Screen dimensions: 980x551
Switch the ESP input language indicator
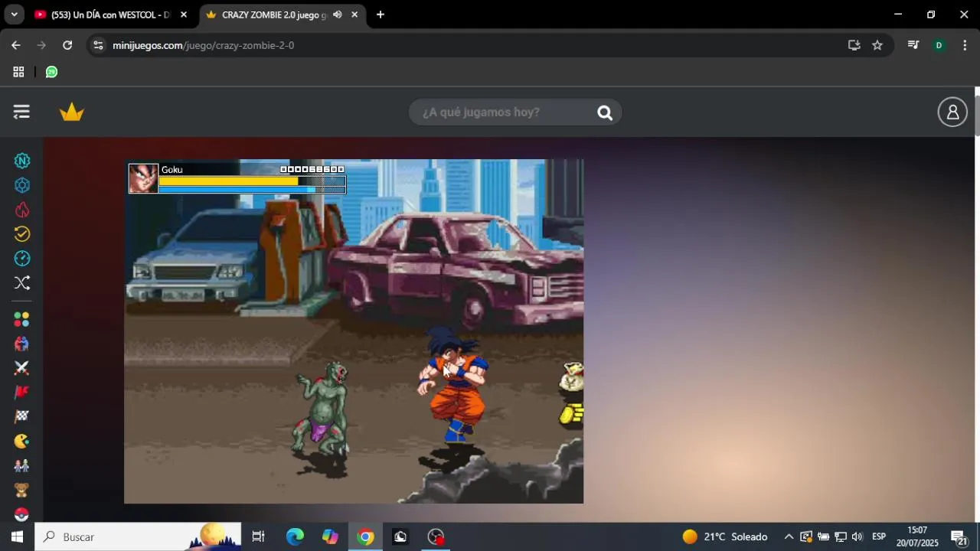tap(879, 536)
